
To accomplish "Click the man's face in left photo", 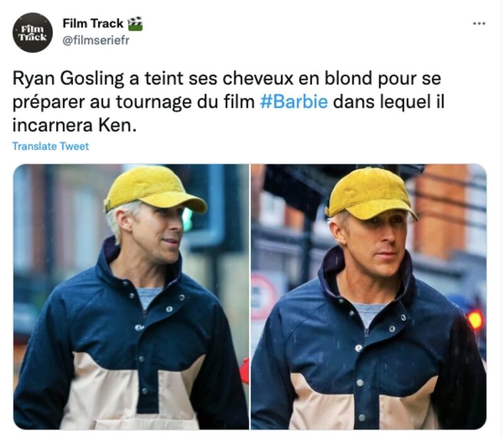I will click(x=156, y=230).
